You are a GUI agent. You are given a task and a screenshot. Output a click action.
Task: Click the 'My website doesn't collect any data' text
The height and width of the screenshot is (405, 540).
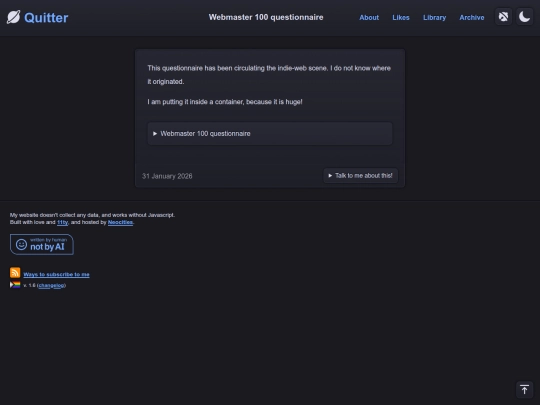pos(92,215)
